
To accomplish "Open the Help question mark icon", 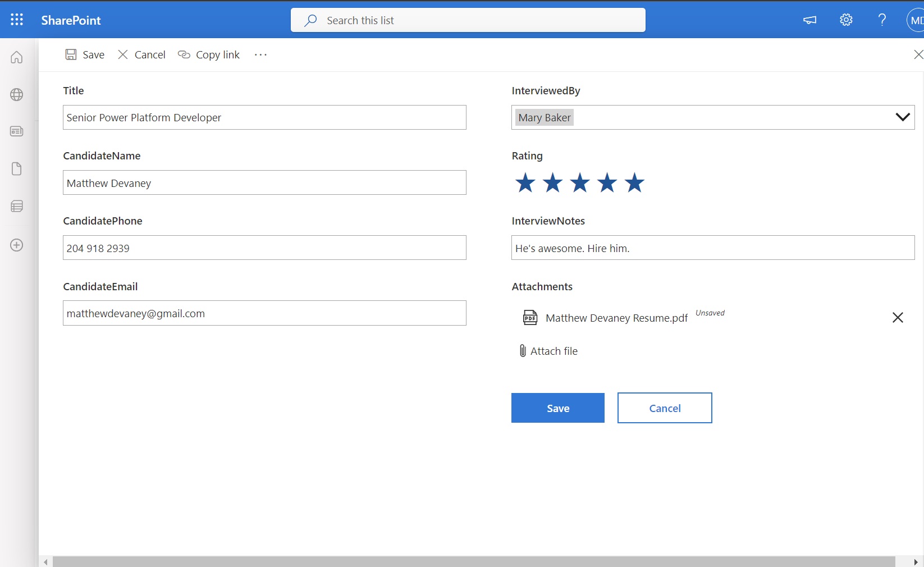I will [882, 20].
